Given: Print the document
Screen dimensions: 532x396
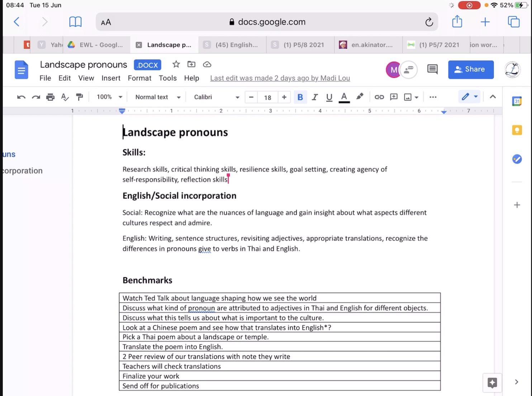Looking at the screenshot, I should coord(50,97).
